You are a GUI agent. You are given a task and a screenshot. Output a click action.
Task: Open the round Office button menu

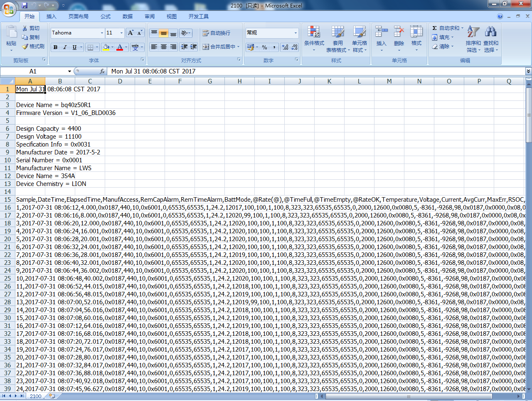8,8
